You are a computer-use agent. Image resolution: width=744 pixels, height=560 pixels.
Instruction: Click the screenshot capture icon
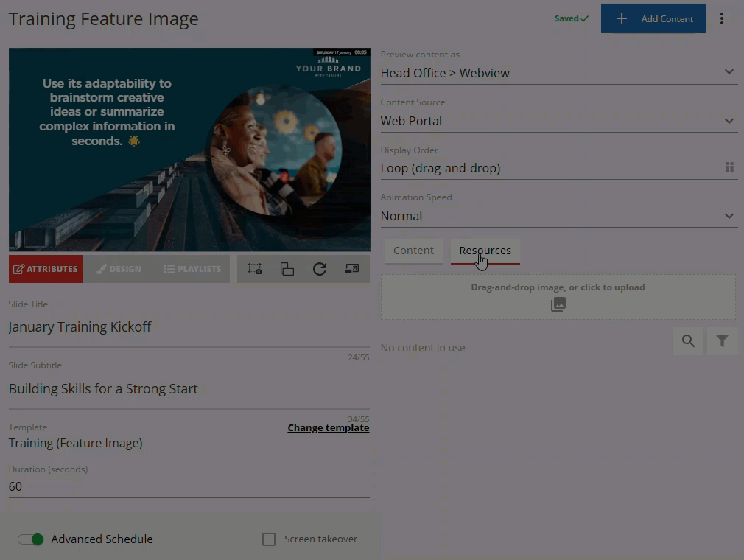(255, 269)
